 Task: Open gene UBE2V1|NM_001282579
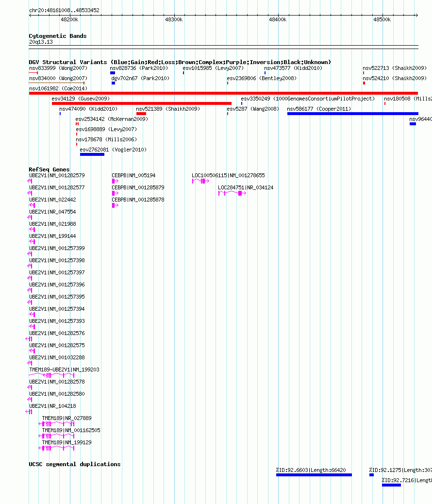57,175
